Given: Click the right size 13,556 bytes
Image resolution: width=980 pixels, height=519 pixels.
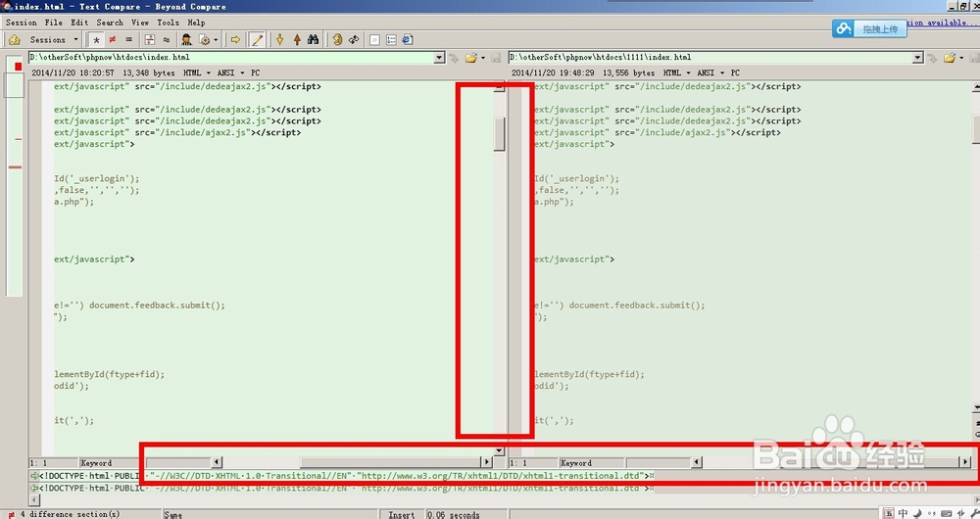Looking at the screenshot, I should 629,73.
